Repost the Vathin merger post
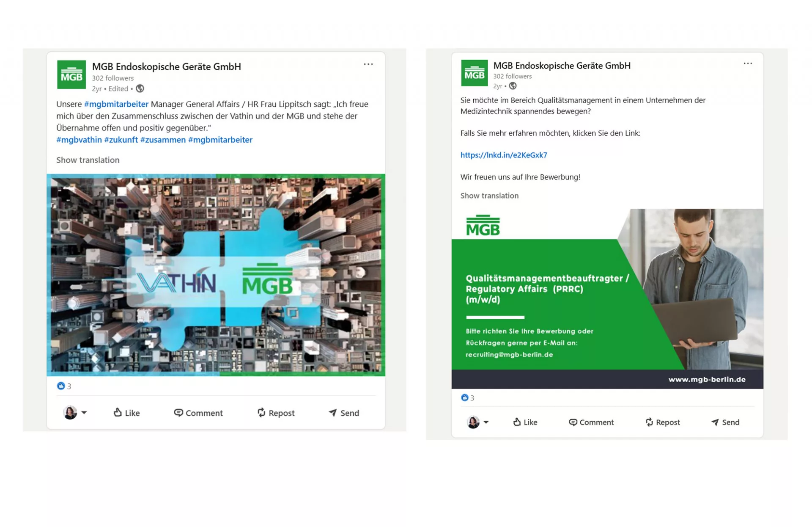The image size is (812, 527). (276, 413)
